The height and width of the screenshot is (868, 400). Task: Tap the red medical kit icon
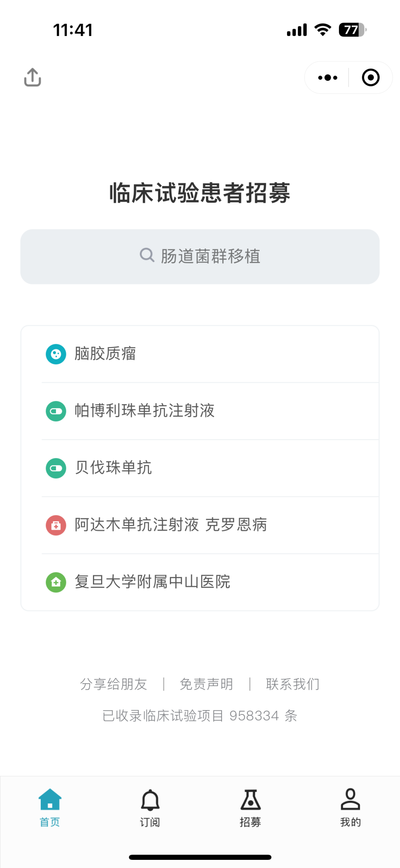[56, 525]
